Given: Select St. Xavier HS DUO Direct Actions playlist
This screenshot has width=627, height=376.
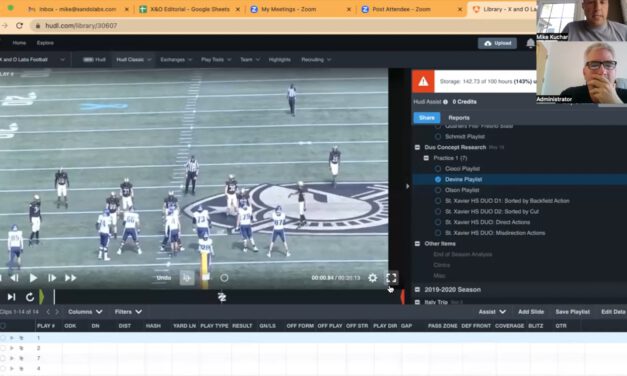Looking at the screenshot, I should click(438, 222).
